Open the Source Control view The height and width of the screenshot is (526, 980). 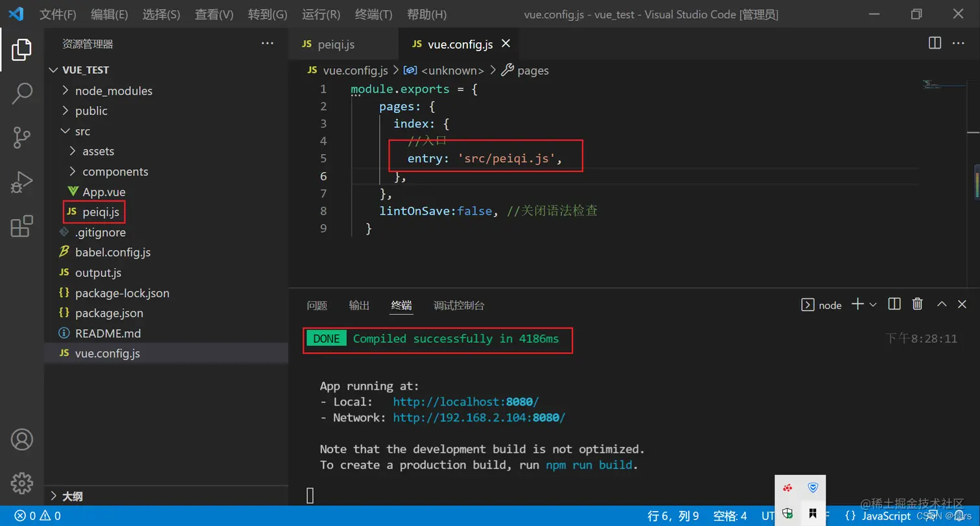pos(21,137)
